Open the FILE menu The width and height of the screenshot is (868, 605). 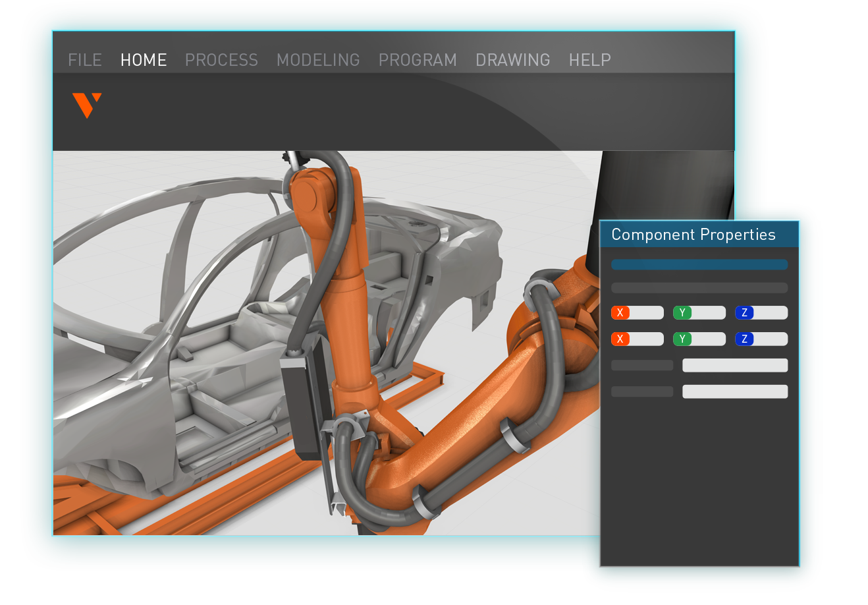tap(85, 60)
